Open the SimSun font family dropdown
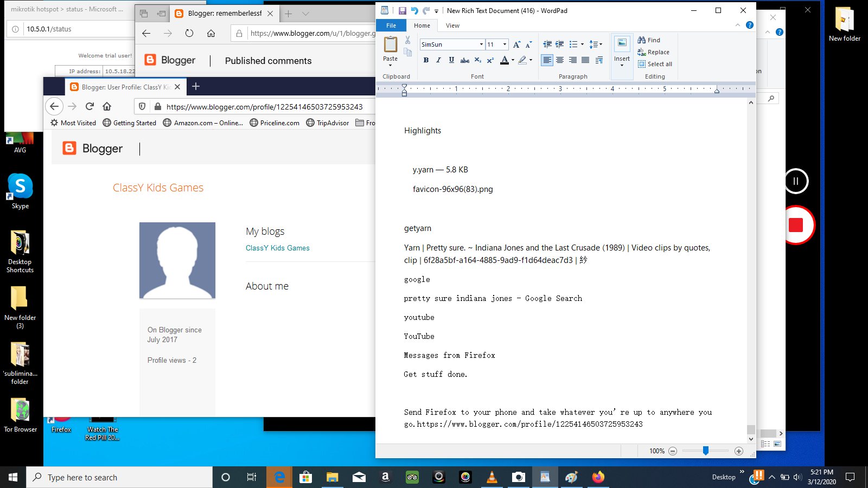868x488 pixels. [x=481, y=44]
